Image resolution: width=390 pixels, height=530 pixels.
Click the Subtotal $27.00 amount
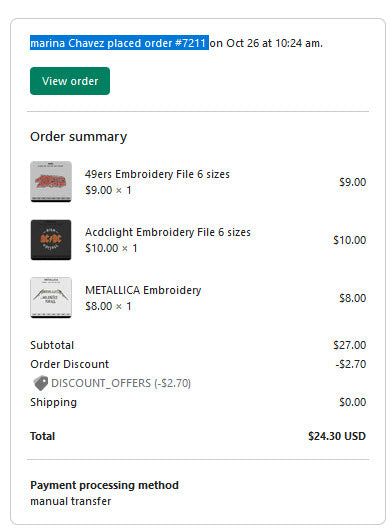click(x=349, y=345)
